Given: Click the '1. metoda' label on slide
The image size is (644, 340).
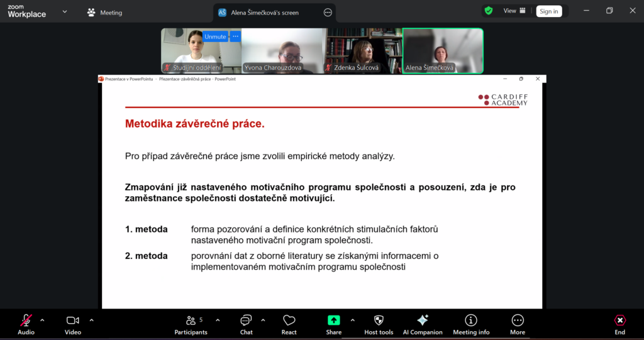Looking at the screenshot, I should tap(146, 229).
